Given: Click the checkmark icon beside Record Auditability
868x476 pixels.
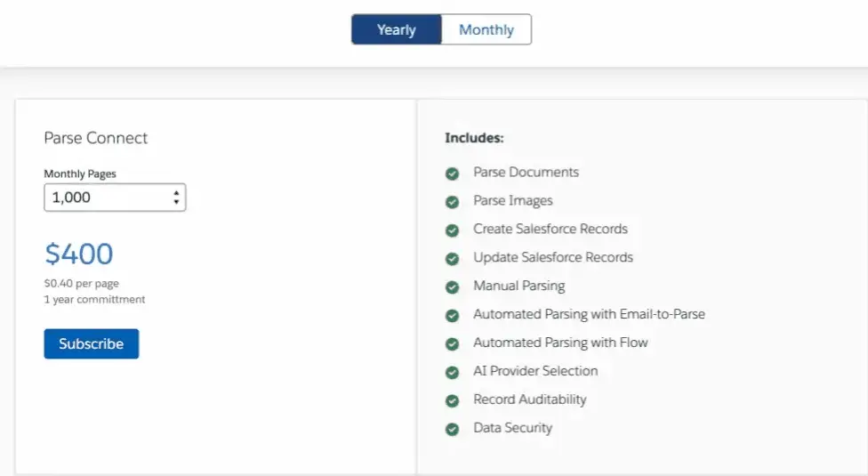Looking at the screenshot, I should pos(453,401).
